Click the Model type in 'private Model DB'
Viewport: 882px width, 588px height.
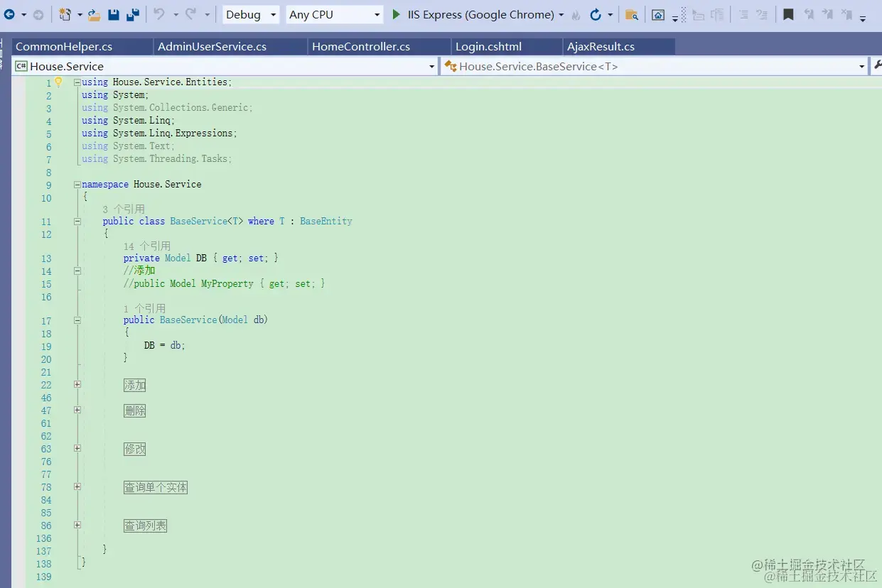coord(178,258)
